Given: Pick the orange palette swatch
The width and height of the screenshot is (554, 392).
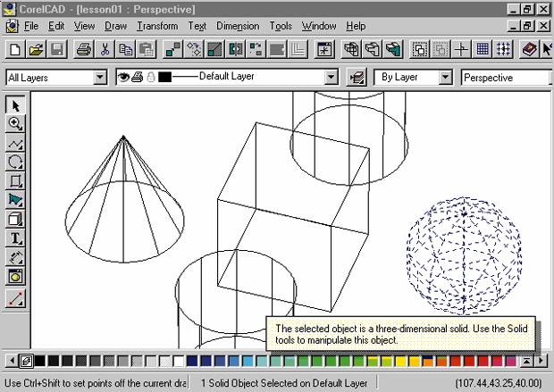Looking at the screenshot, I should [428, 361].
